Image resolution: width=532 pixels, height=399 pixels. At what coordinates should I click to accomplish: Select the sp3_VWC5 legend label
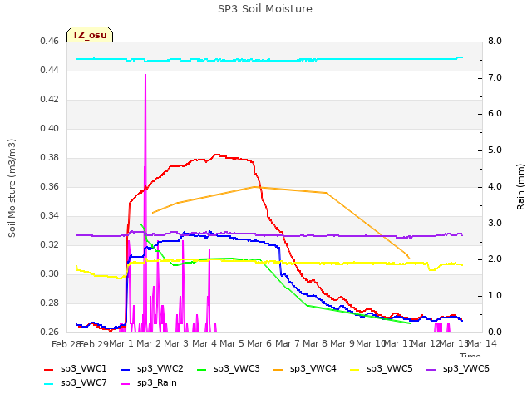click(x=390, y=369)
